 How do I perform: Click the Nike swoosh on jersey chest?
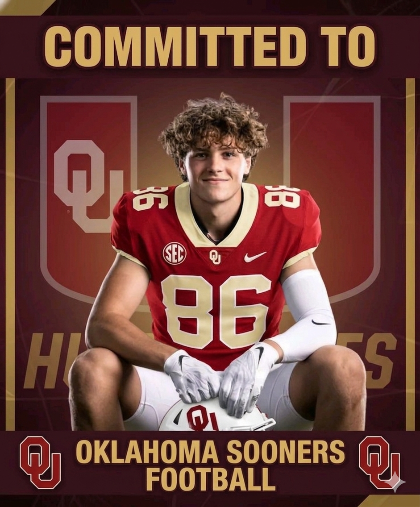[255, 257]
